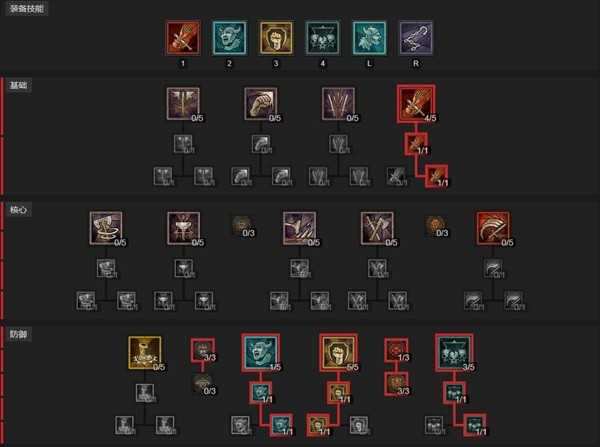This screenshot has height=447, width=600.
Task: Click the Rallying Cry icon in slot 2
Action: pyautogui.click(x=230, y=38)
